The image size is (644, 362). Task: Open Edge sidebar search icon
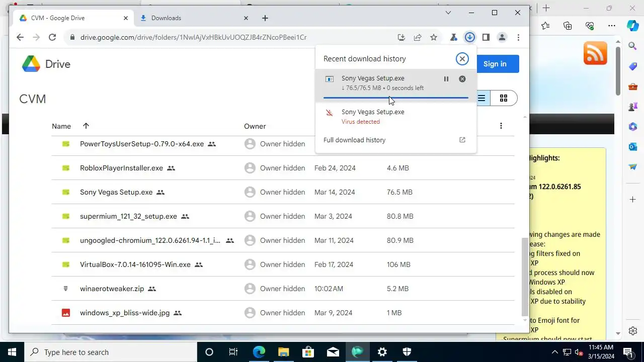coord(633,46)
